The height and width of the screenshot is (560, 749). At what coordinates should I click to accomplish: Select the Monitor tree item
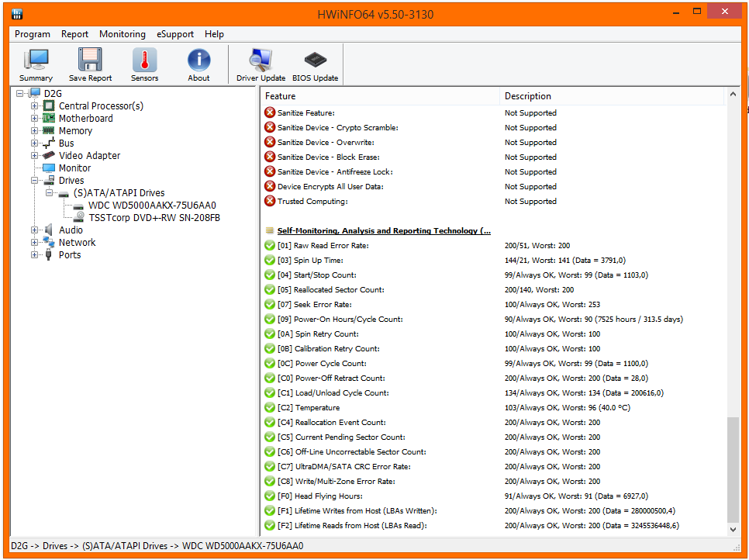[74, 168]
